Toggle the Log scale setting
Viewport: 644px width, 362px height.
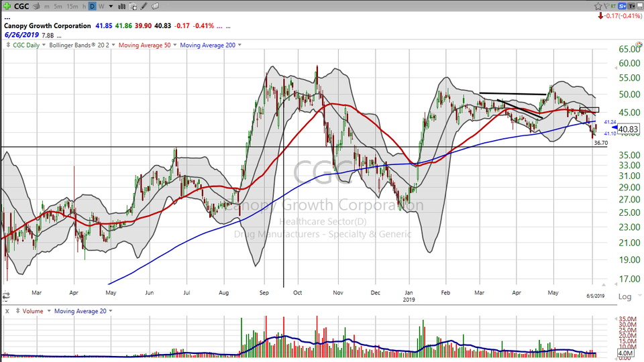[x=625, y=296]
